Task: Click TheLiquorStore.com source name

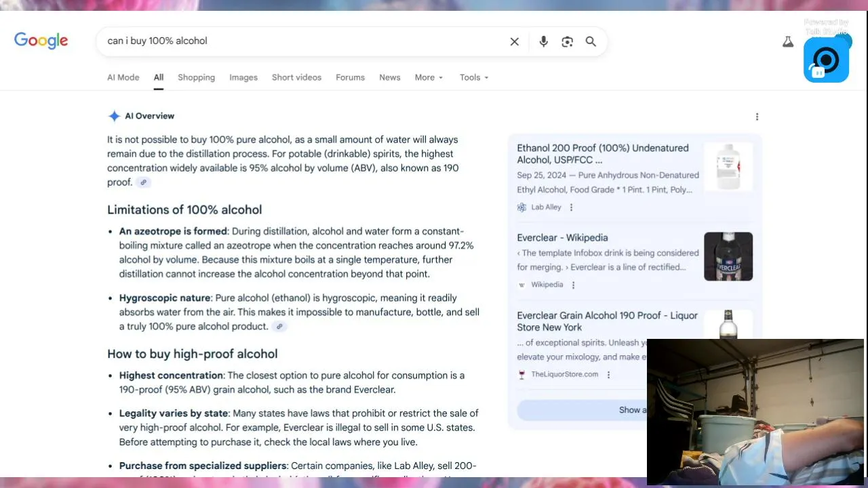Action: (565, 375)
